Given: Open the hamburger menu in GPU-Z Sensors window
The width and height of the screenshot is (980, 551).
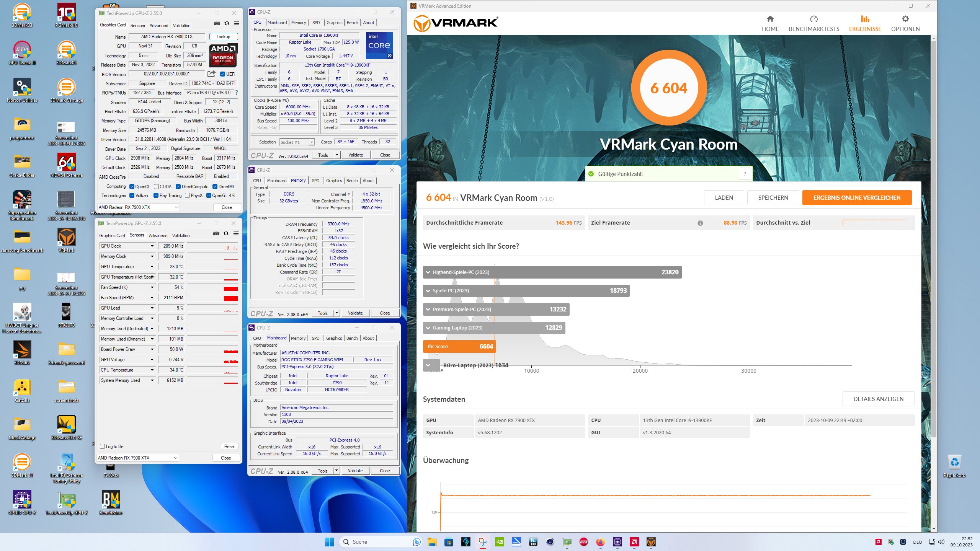Looking at the screenshot, I should (x=236, y=234).
